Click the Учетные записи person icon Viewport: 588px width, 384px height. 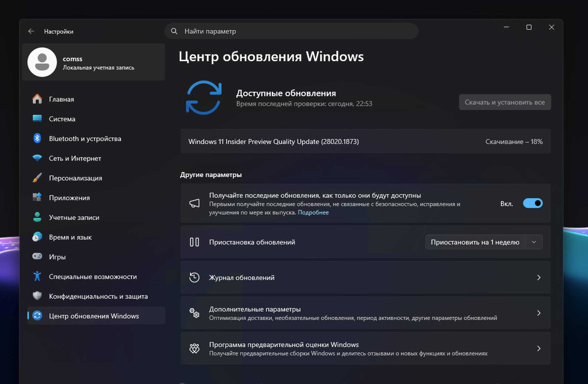37,217
